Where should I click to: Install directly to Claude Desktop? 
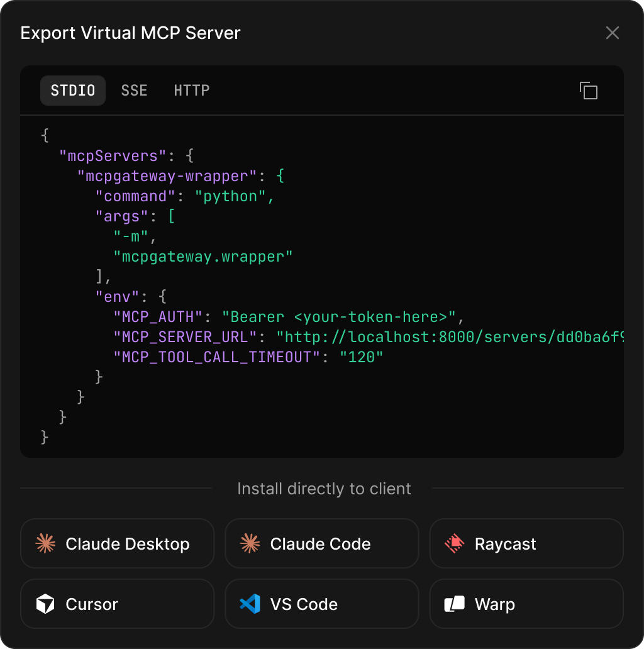click(x=116, y=543)
